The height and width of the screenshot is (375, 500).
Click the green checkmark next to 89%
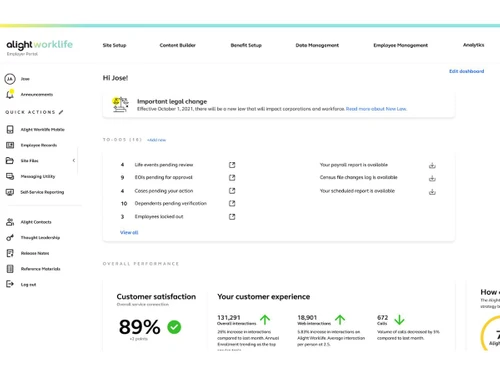point(174,327)
